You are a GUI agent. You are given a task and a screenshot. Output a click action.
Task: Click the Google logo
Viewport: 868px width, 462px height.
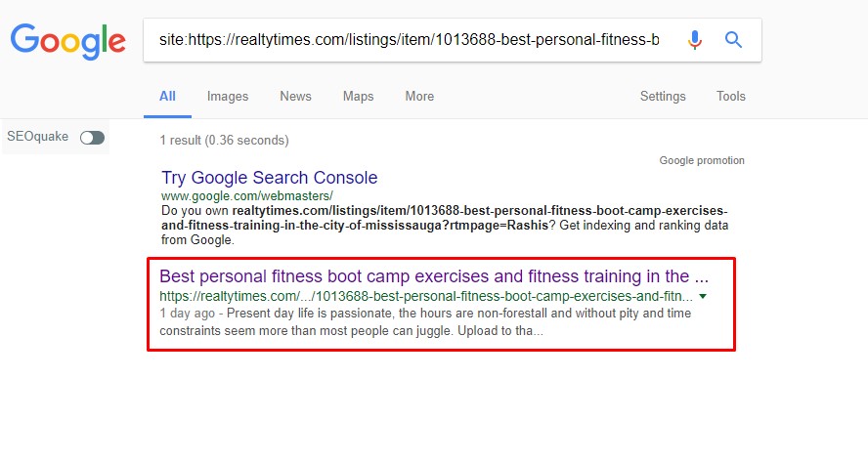coord(67,40)
